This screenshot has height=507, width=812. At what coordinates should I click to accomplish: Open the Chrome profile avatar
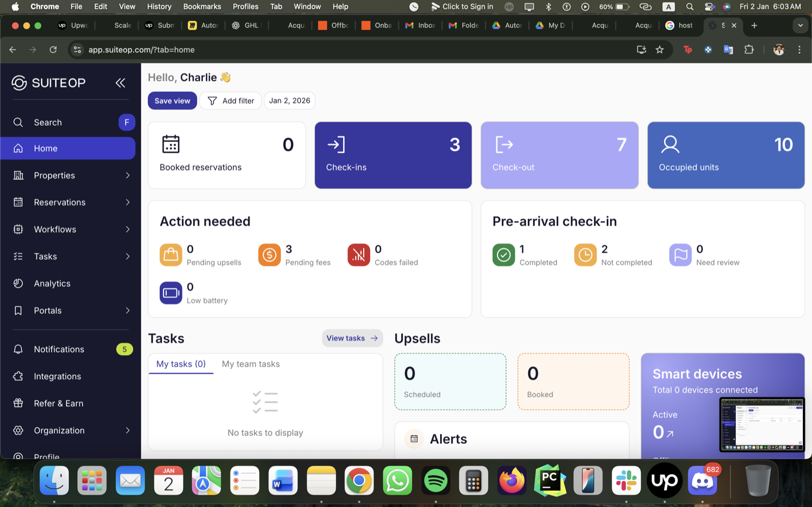tap(779, 50)
